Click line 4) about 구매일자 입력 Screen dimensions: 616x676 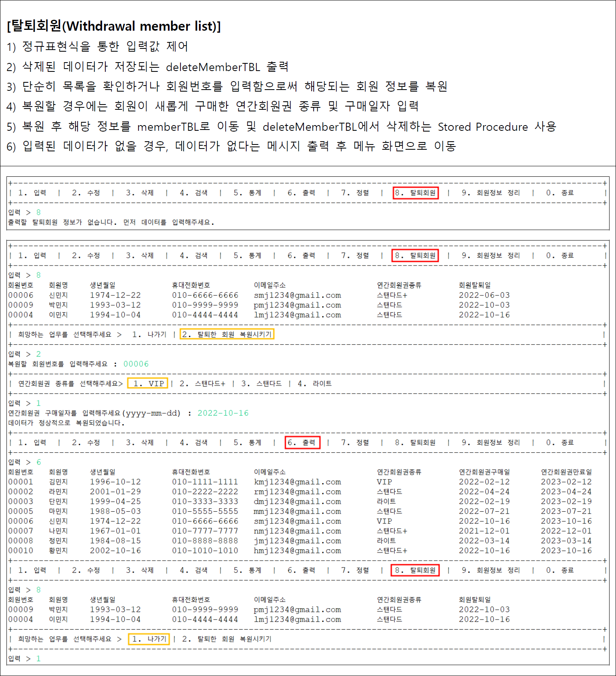[x=213, y=106]
